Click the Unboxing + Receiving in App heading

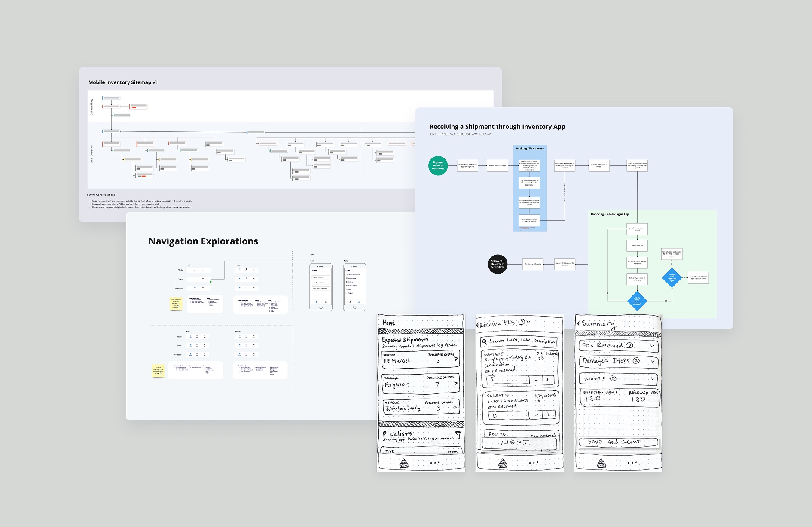click(x=610, y=214)
